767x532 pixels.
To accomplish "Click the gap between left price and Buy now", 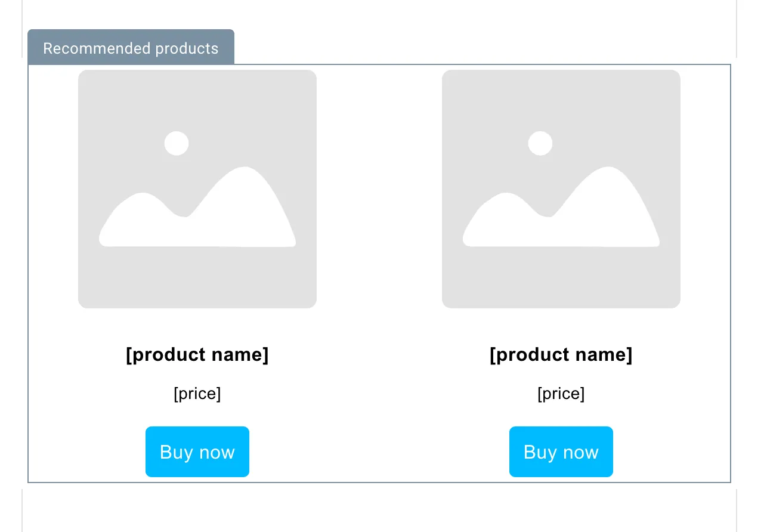I will point(197,415).
